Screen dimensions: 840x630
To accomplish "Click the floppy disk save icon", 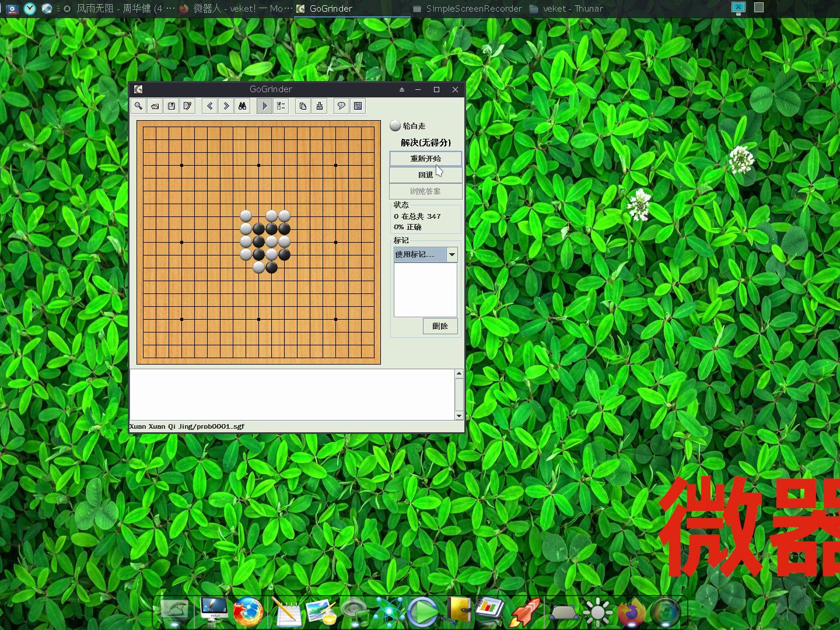I will (171, 106).
